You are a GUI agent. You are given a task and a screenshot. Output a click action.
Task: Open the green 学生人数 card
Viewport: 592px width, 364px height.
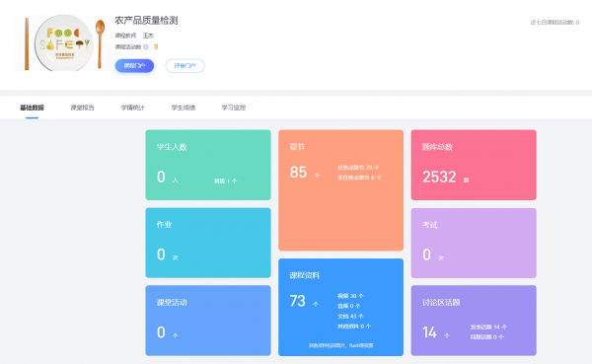click(x=208, y=165)
